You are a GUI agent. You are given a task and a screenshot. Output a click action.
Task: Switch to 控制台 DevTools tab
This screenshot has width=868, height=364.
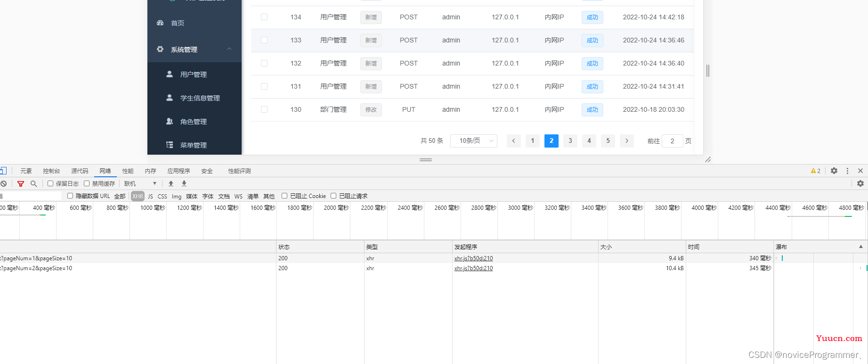pyautogui.click(x=51, y=171)
